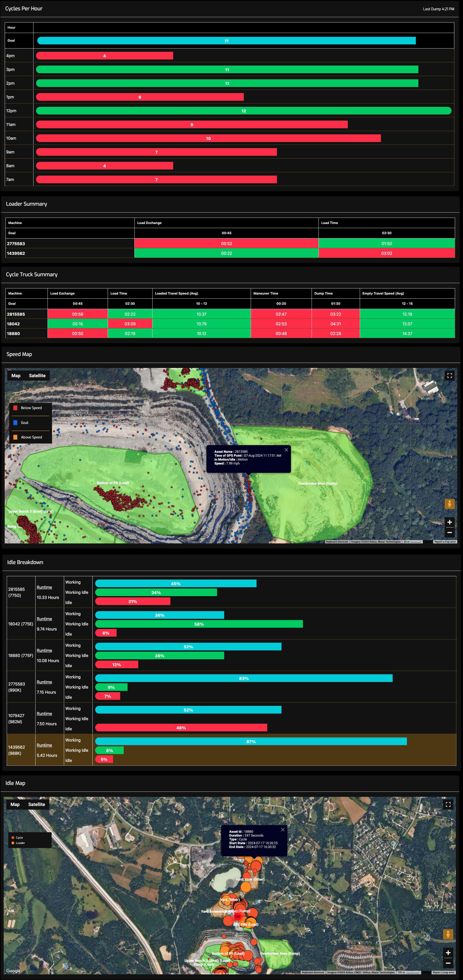Viewport: 463px width, 980px height.
Task: Click 1439562 Working bar at 87%
Action: pyautogui.click(x=251, y=742)
